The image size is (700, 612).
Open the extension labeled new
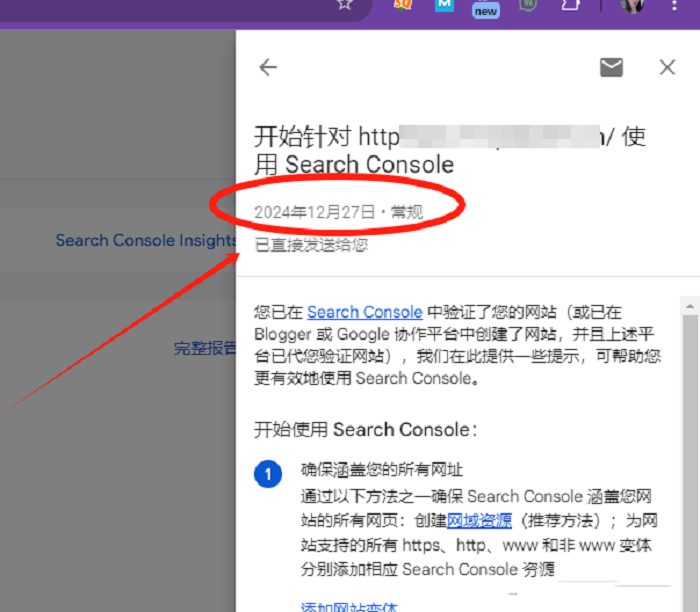[x=486, y=9]
